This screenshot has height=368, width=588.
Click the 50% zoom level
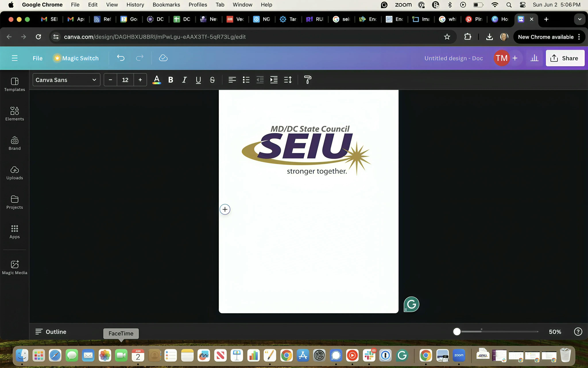[555, 332]
